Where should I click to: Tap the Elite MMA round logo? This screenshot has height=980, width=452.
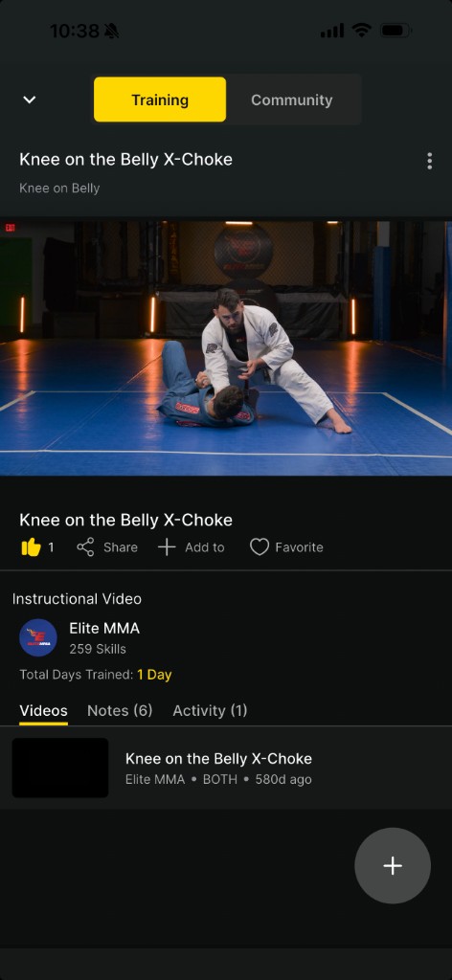click(x=38, y=637)
